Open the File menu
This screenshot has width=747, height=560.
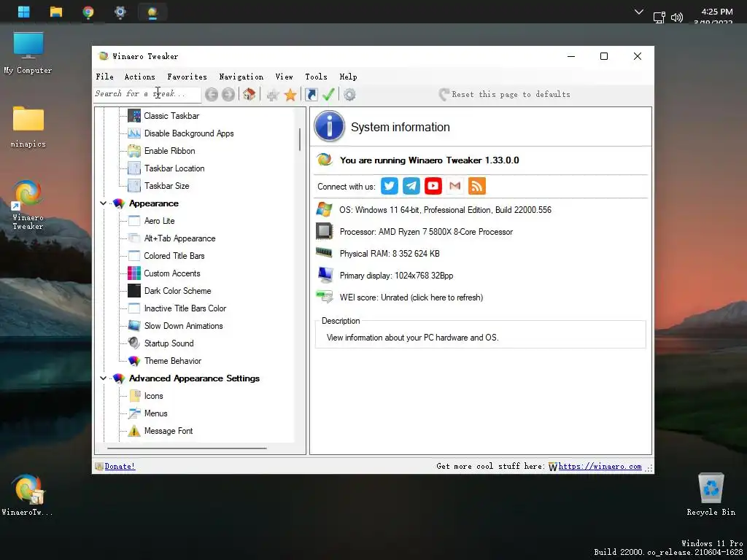point(105,77)
